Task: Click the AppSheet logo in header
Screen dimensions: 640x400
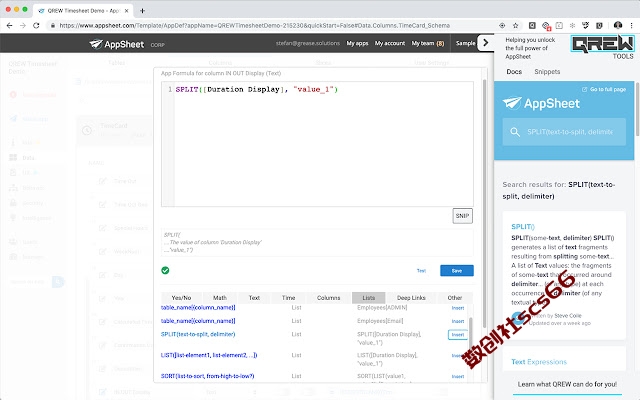Action: coord(117,44)
